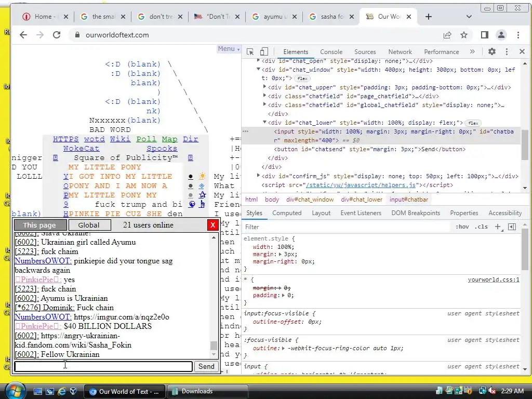Close the chat window with red X
This screenshot has height=399, width=532.
[x=212, y=225]
